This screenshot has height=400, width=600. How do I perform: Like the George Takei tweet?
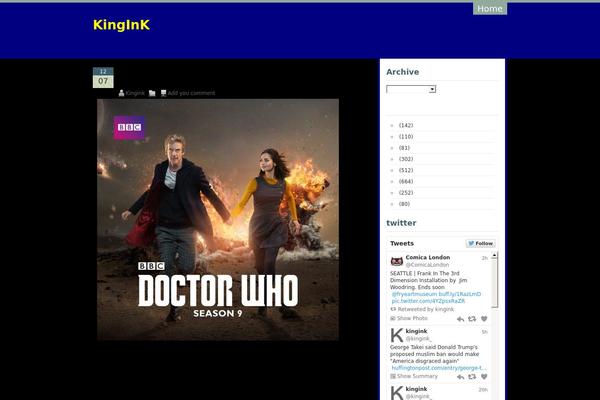pyautogui.click(x=484, y=377)
